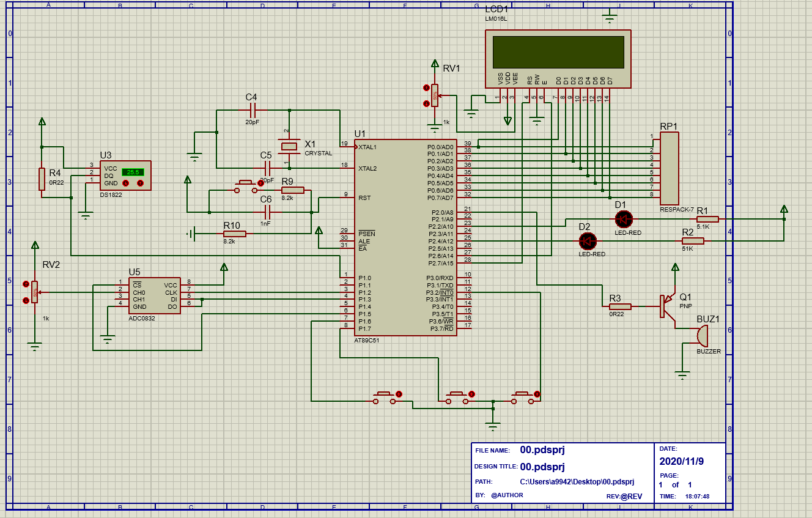The image size is (812, 518).
Task: Click the LCD1 green screen area
Action: pos(558,52)
